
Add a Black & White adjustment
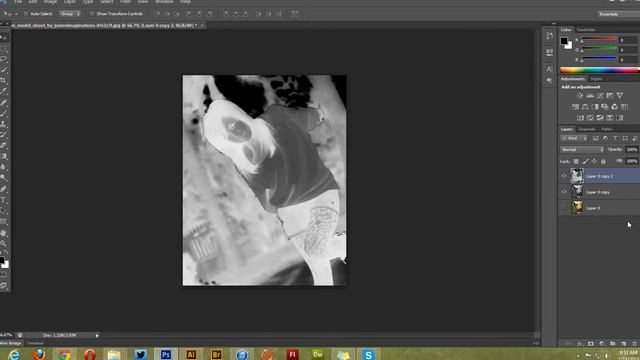point(595,107)
